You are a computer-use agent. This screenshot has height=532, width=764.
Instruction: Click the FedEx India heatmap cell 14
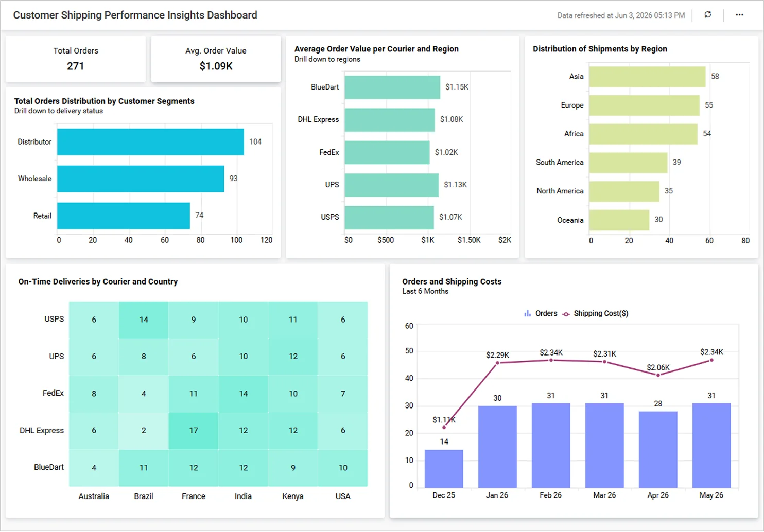click(243, 394)
